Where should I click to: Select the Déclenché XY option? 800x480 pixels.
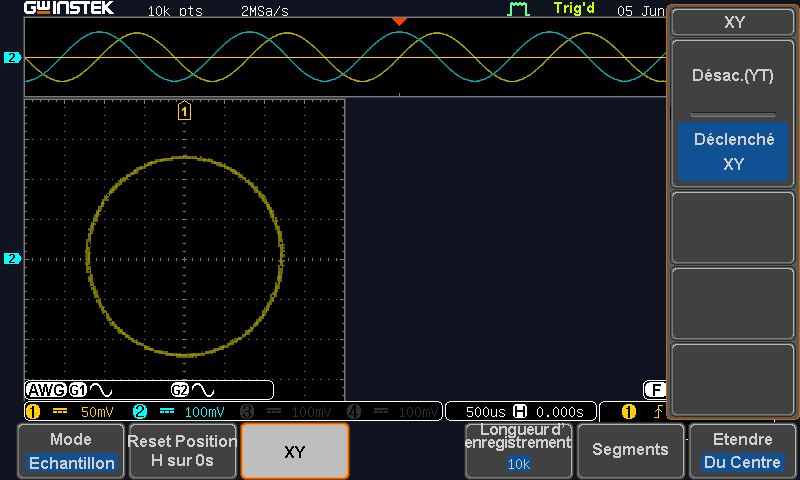[x=733, y=151]
